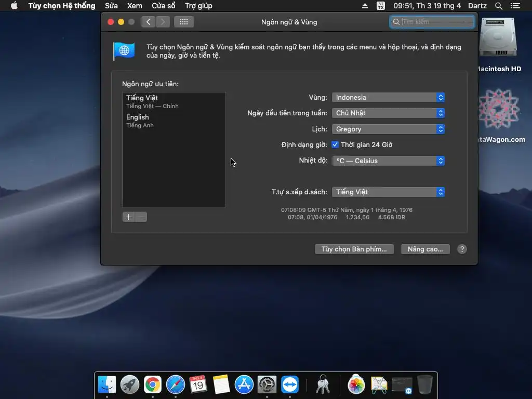Open the Apple menu
532x399 pixels.
click(14, 6)
